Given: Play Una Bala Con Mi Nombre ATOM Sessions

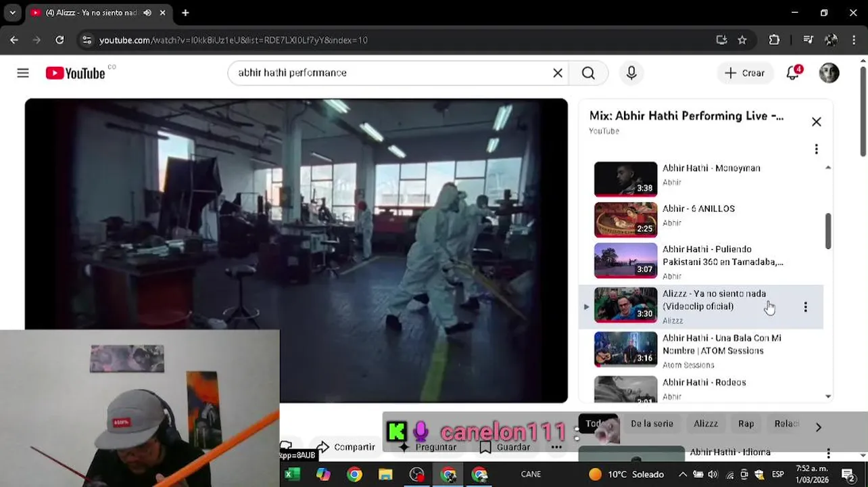Looking at the screenshot, I should pyautogui.click(x=625, y=349).
